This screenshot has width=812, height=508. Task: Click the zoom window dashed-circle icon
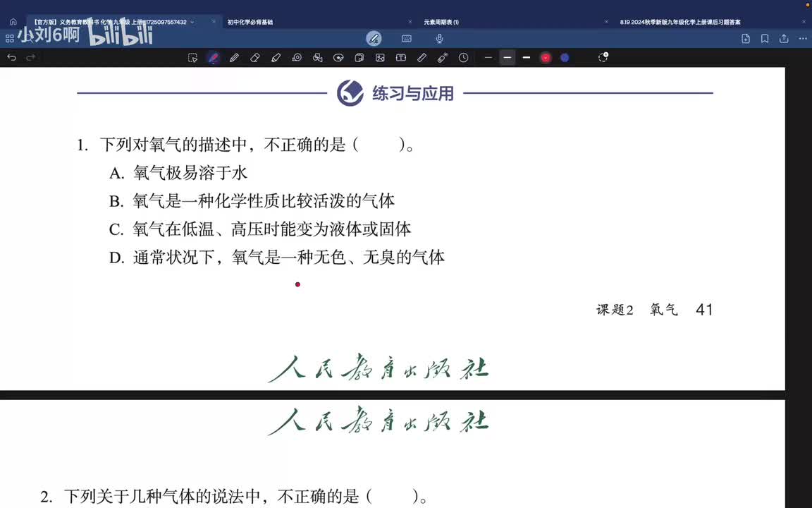(603, 57)
